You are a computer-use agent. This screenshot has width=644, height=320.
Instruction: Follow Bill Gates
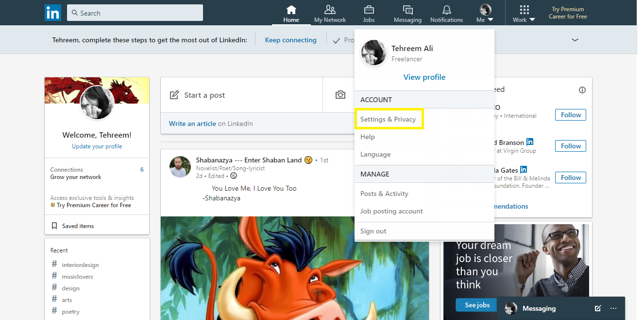pos(570,177)
